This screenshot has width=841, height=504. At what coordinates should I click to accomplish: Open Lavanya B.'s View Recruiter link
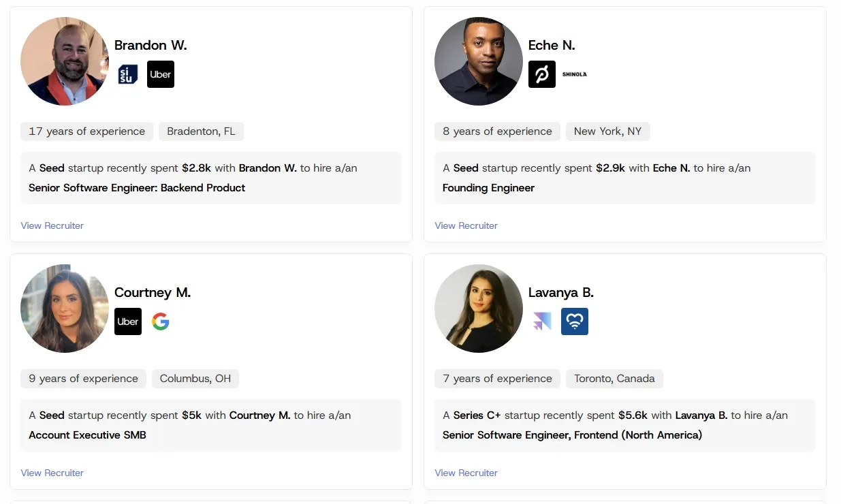pos(466,473)
